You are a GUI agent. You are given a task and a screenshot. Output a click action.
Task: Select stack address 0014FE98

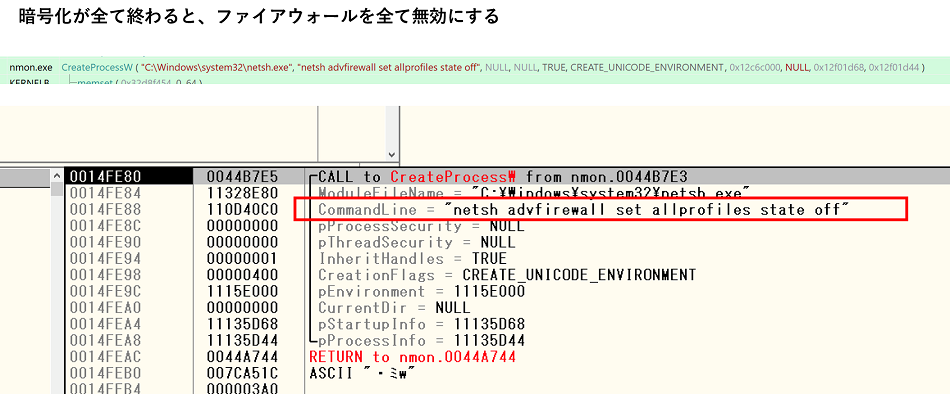(105, 275)
